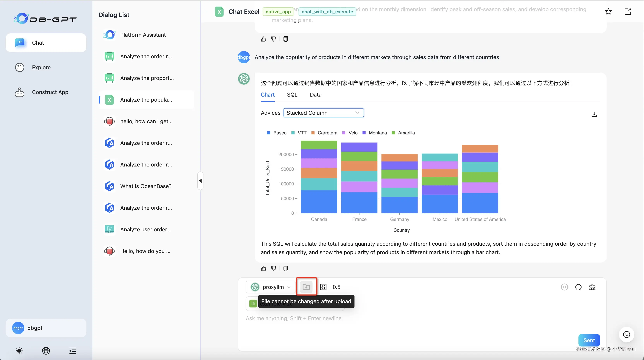644x360 pixels.
Task: Click the temperature settings icon beside 0.5
Action: (x=323, y=287)
